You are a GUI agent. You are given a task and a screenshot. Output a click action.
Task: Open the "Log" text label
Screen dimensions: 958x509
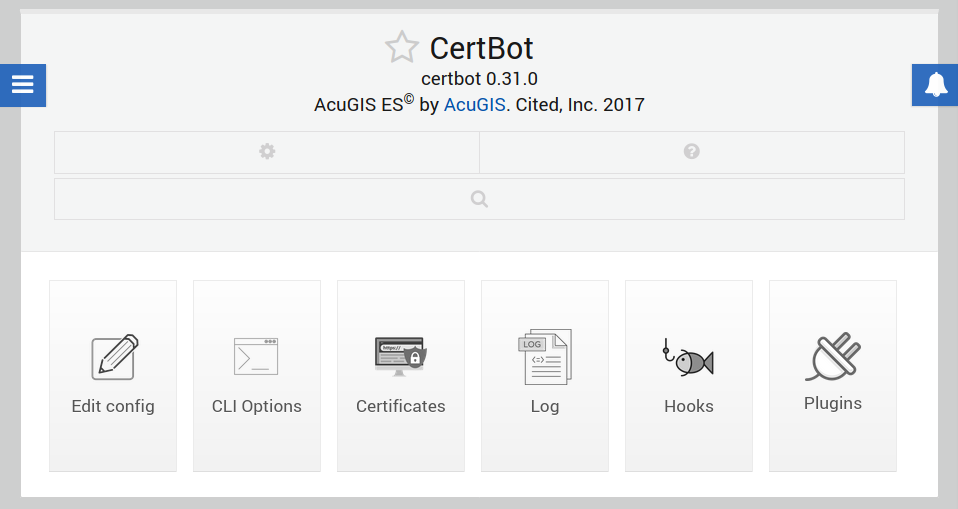click(545, 406)
